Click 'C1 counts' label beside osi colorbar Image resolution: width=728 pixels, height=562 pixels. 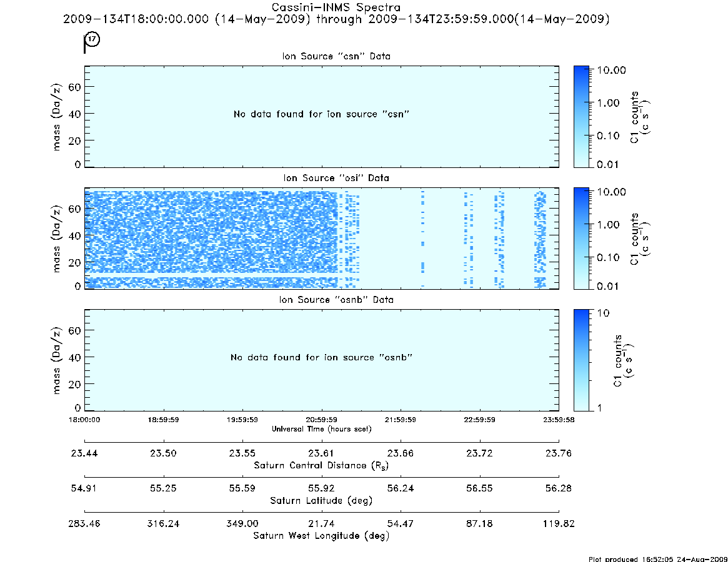(635, 239)
